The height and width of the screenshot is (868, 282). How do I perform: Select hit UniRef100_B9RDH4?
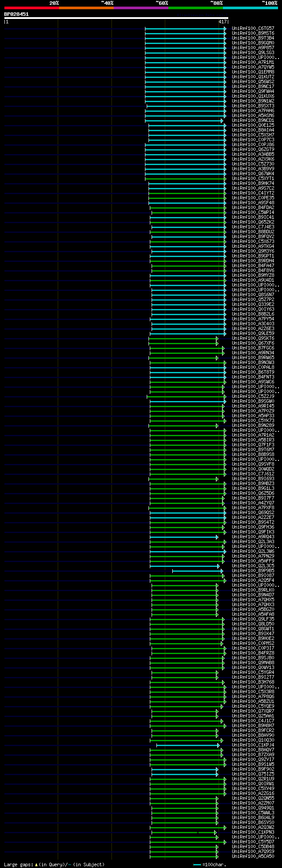(253, 261)
